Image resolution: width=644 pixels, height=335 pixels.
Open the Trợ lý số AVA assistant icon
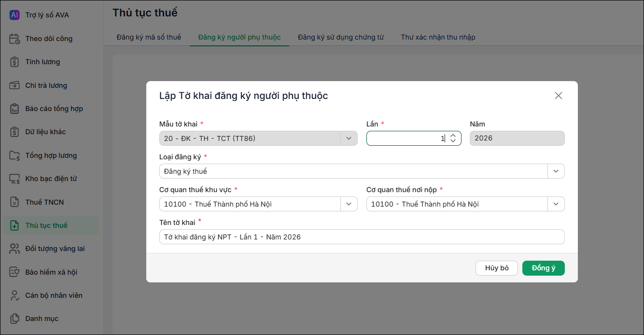pos(14,15)
